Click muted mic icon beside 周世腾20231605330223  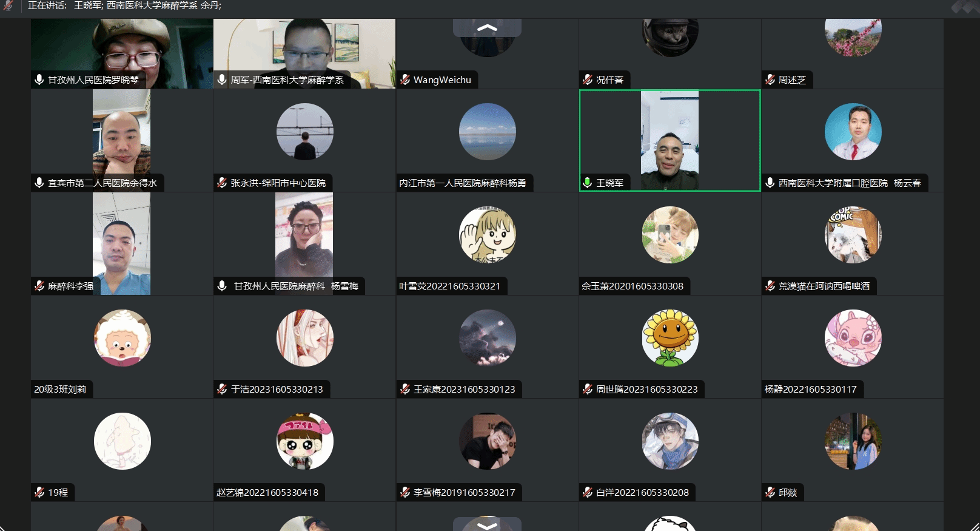tap(588, 389)
